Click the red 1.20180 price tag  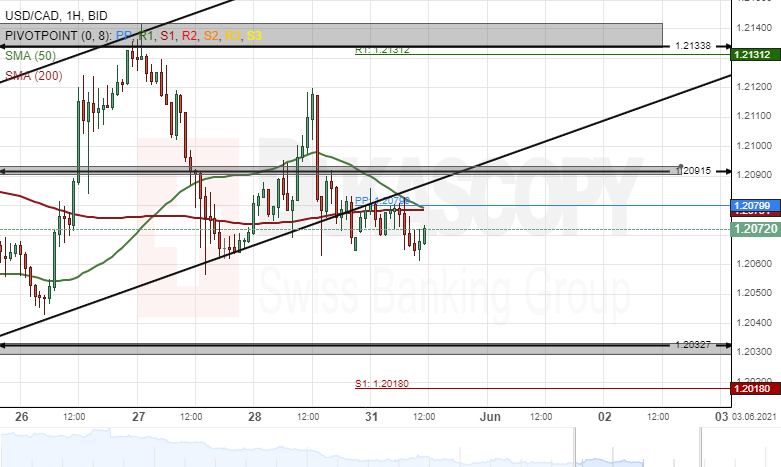751,387
